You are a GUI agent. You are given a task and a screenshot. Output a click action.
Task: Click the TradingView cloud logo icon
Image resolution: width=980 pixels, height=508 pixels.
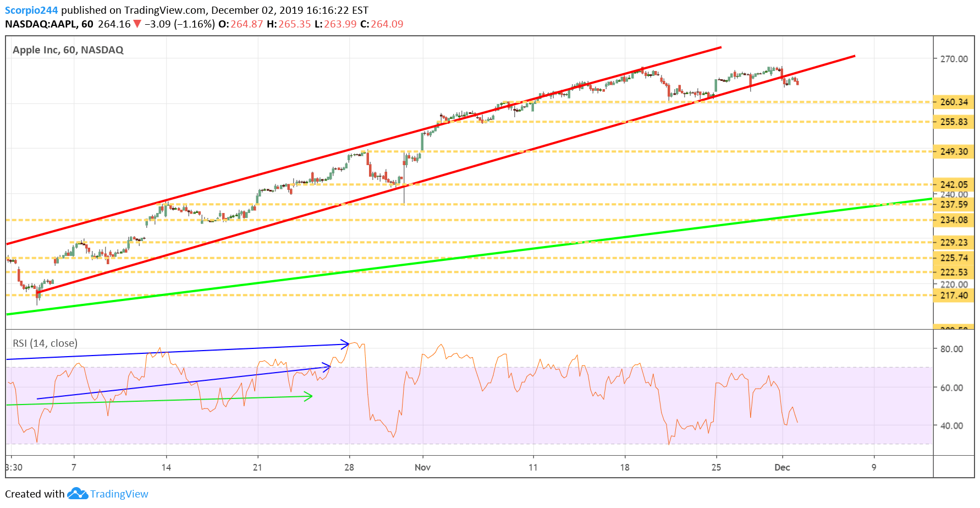[78, 494]
